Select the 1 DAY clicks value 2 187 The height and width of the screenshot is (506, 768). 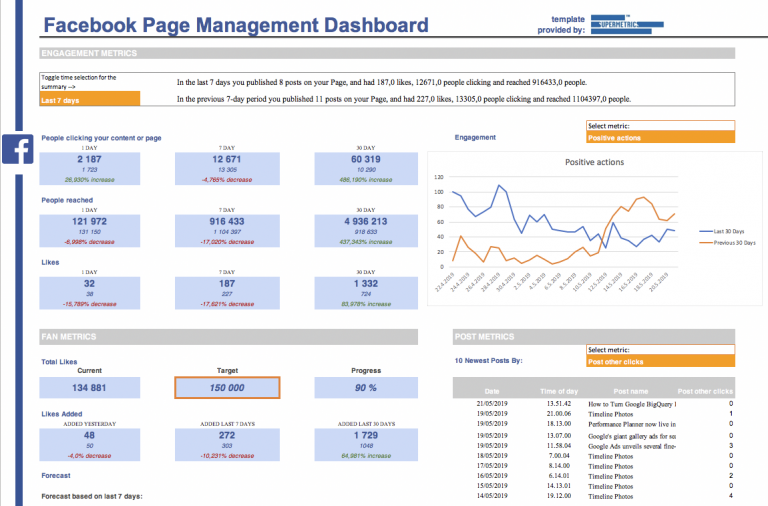click(x=89, y=159)
